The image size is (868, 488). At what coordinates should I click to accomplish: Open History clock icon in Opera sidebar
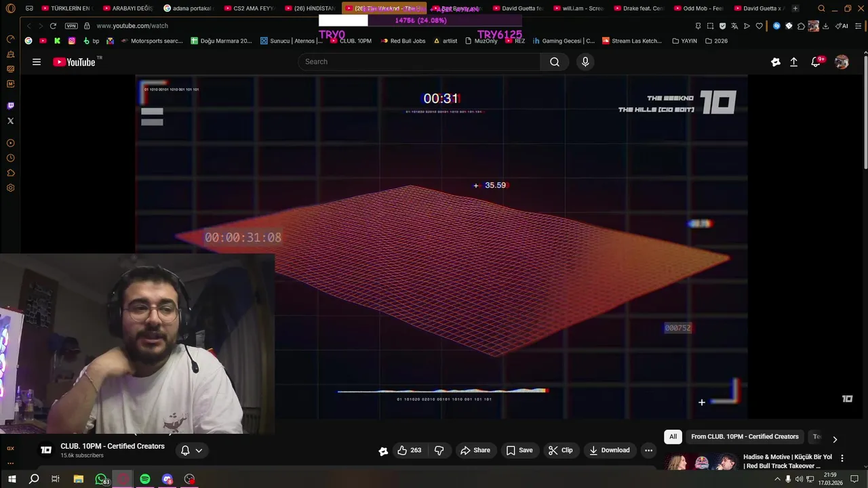coord(10,158)
